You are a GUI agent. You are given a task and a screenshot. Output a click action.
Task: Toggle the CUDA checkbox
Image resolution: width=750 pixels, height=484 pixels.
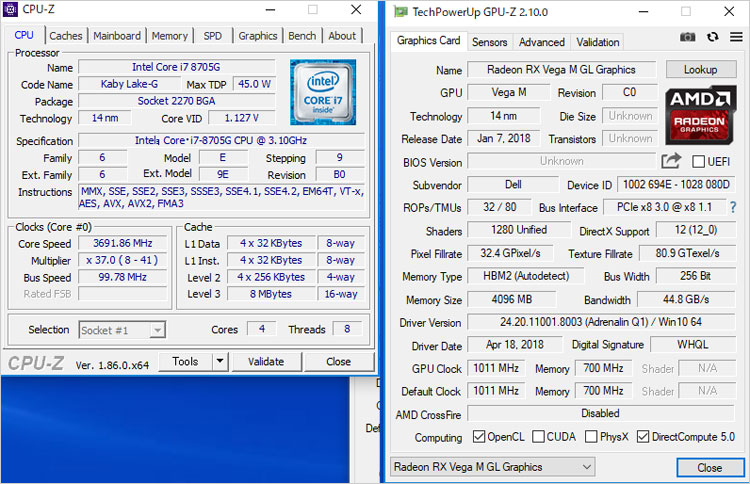click(x=538, y=437)
